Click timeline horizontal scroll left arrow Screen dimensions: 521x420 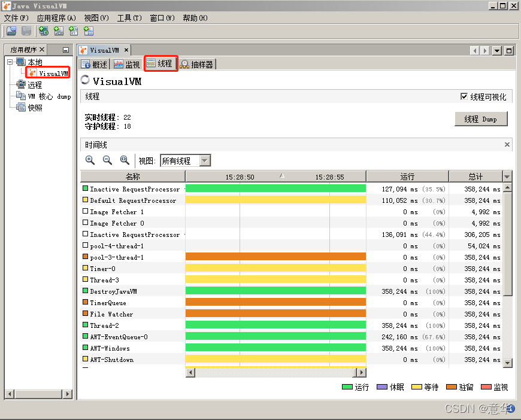tap(190, 373)
